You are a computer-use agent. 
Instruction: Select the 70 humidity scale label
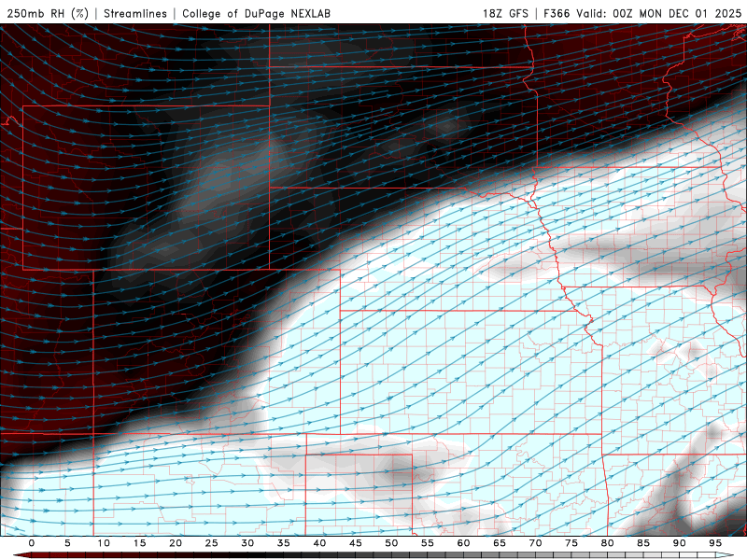(x=535, y=543)
